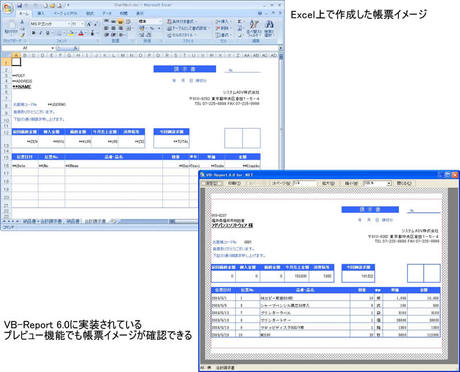The image size is (460, 372).
Task: Expand the formula bar arrow
Action: click(x=281, y=48)
